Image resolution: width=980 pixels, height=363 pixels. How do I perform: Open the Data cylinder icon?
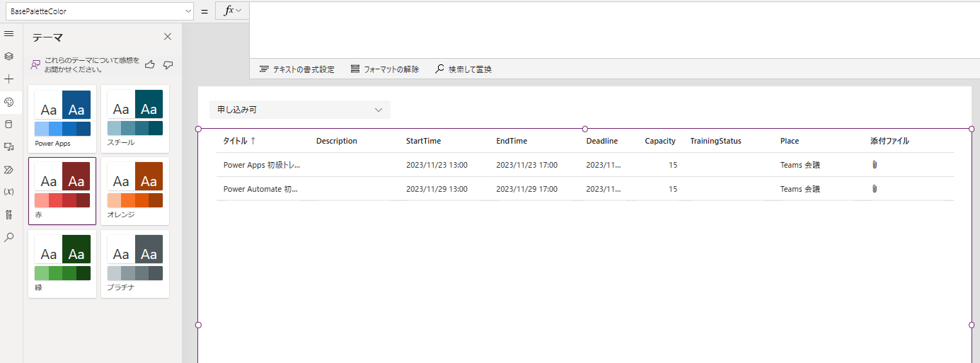click(x=8, y=124)
